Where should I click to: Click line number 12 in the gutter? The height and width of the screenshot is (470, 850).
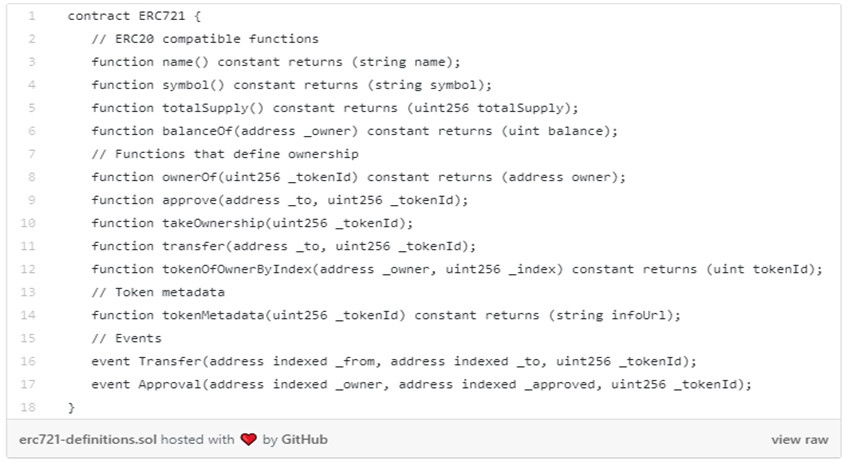[x=31, y=269]
